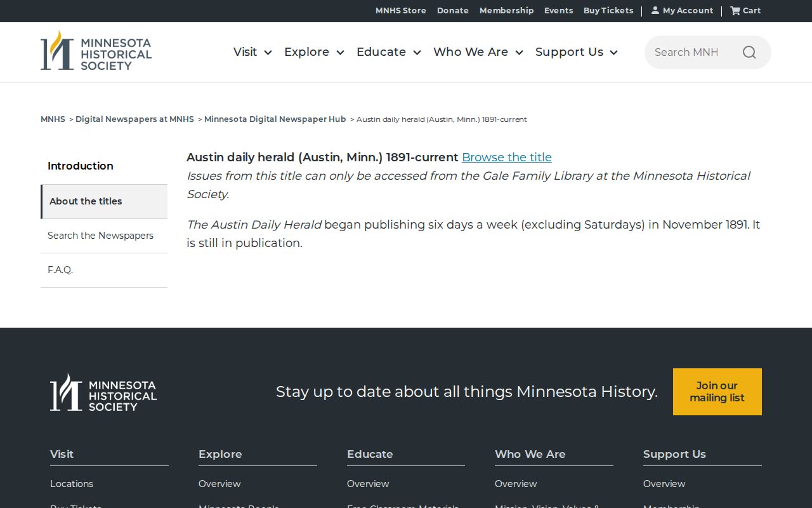
Task: Open the Donate link in top bar
Action: [x=453, y=11]
